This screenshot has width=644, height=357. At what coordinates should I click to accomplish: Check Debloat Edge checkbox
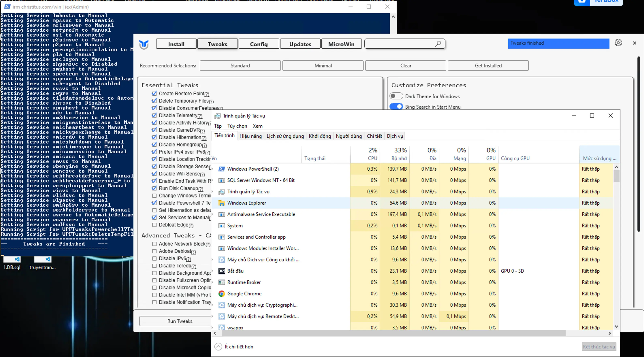pos(154,225)
